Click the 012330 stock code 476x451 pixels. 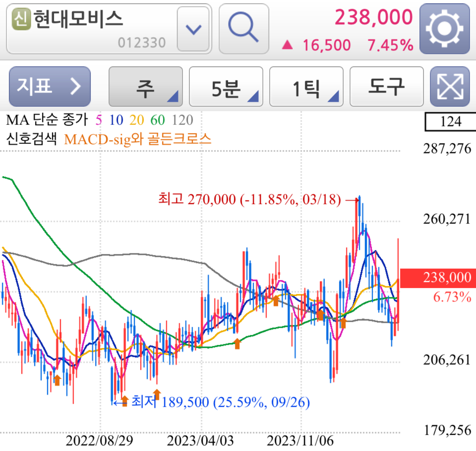(x=142, y=43)
